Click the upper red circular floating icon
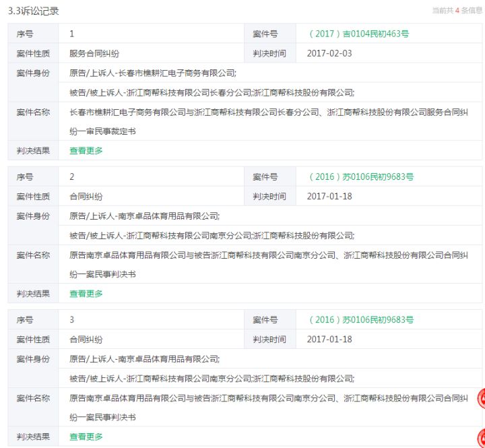 [x=480, y=399]
